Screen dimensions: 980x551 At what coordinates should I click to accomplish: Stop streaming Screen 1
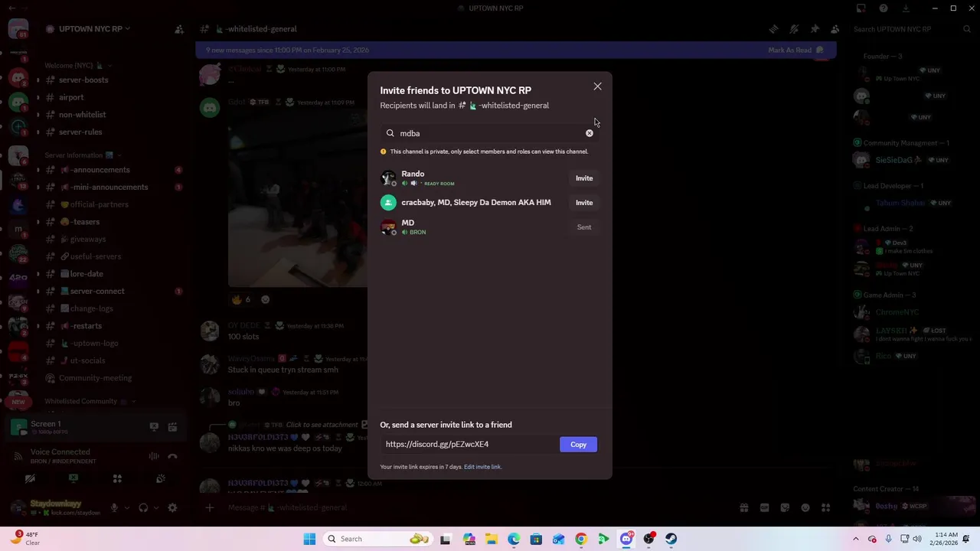point(154,427)
